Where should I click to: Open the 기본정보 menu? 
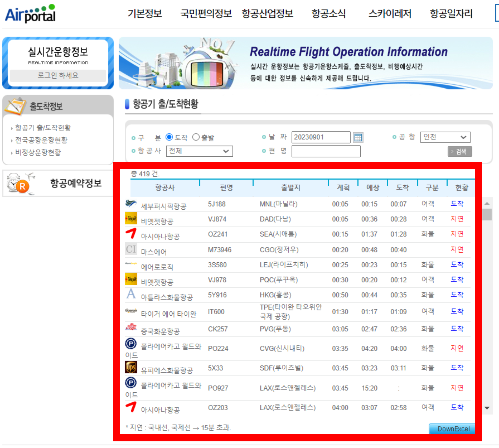click(145, 14)
